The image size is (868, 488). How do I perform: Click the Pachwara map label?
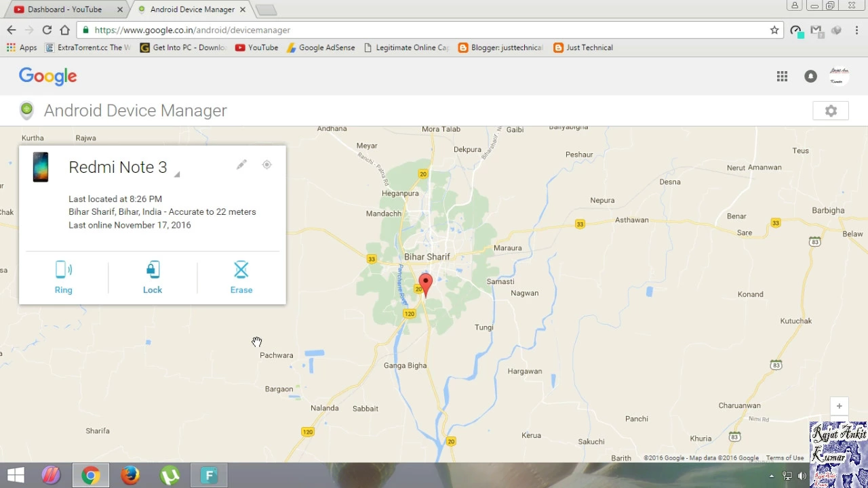[x=277, y=355]
